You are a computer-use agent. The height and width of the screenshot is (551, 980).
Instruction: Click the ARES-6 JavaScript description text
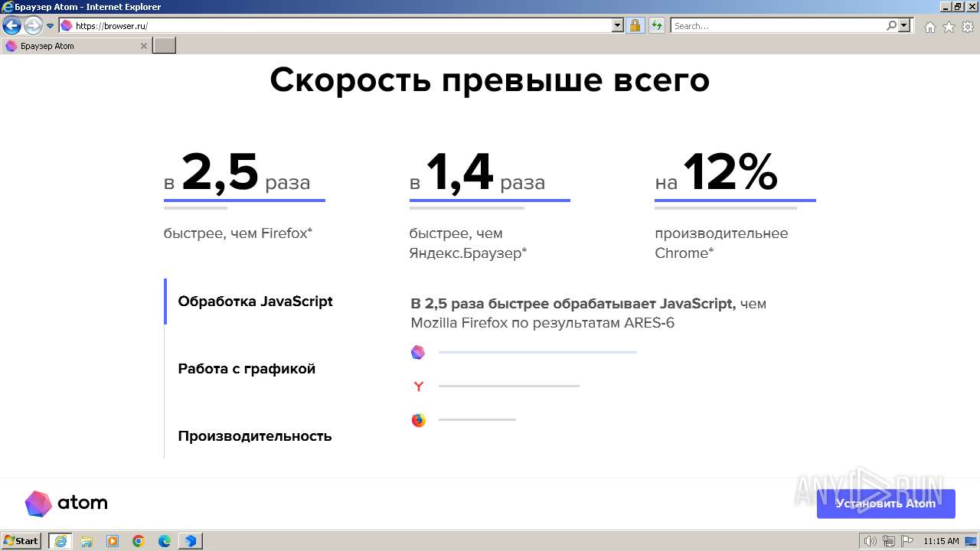(x=589, y=313)
